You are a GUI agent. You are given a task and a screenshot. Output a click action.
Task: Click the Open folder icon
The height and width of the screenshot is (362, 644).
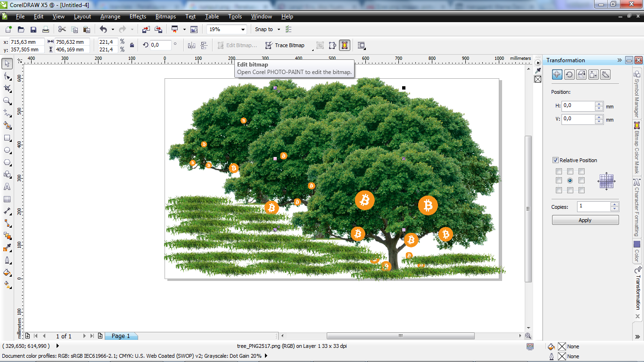point(22,29)
